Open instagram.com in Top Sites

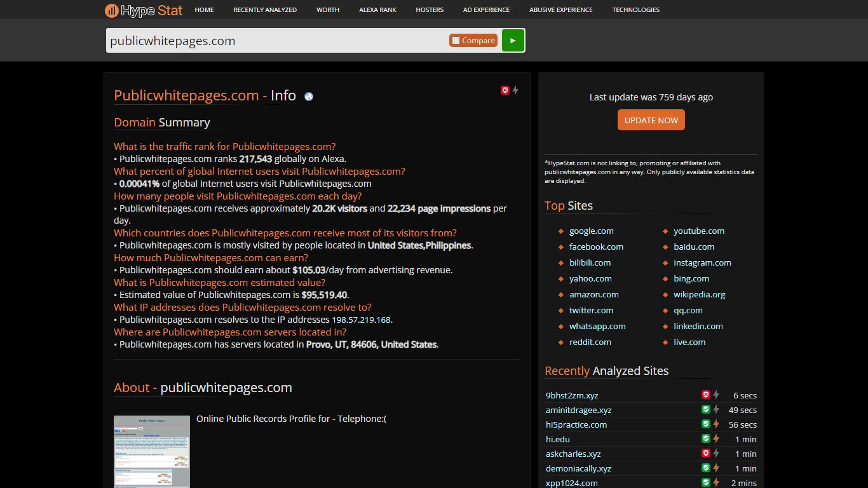coord(702,262)
